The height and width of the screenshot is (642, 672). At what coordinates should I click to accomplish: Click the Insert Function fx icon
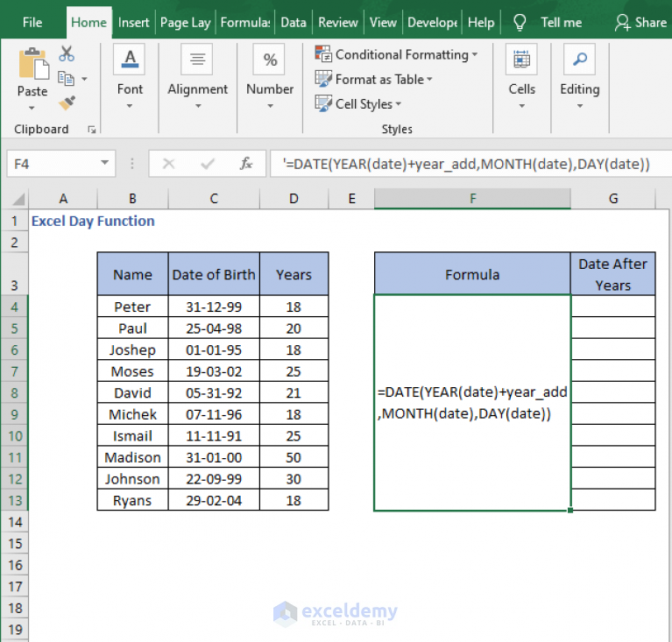click(x=246, y=163)
